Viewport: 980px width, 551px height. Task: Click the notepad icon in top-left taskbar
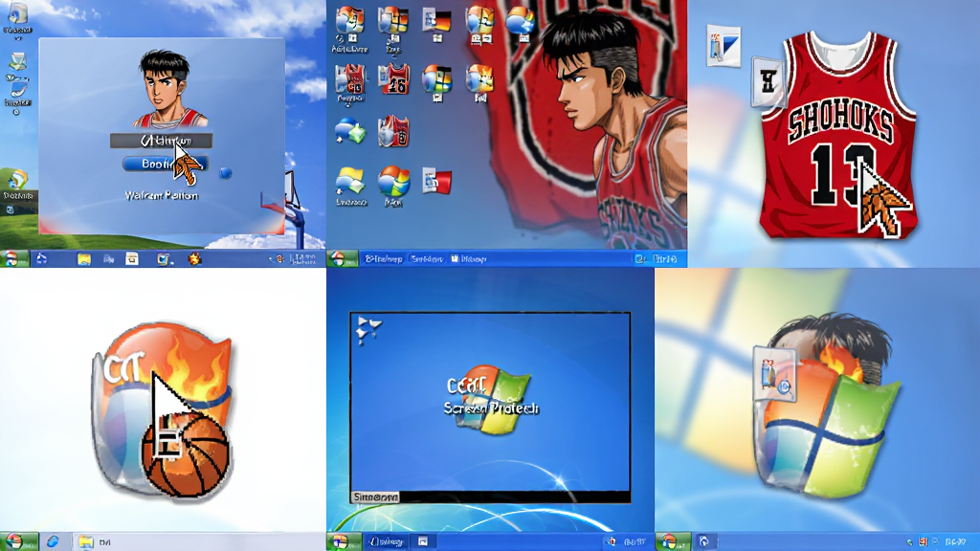(x=131, y=258)
